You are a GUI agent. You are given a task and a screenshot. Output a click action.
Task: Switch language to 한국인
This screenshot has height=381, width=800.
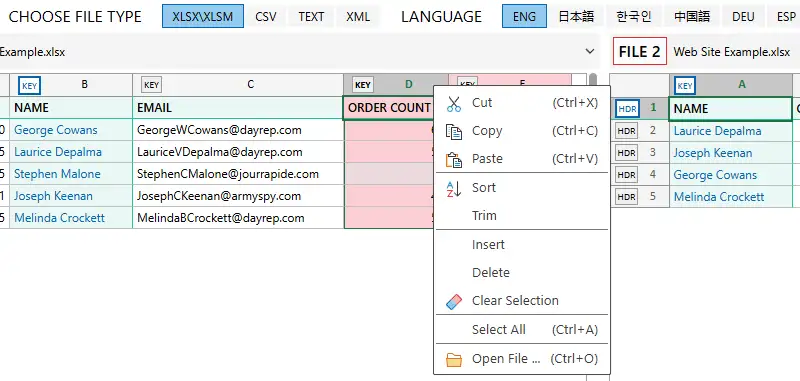[634, 16]
